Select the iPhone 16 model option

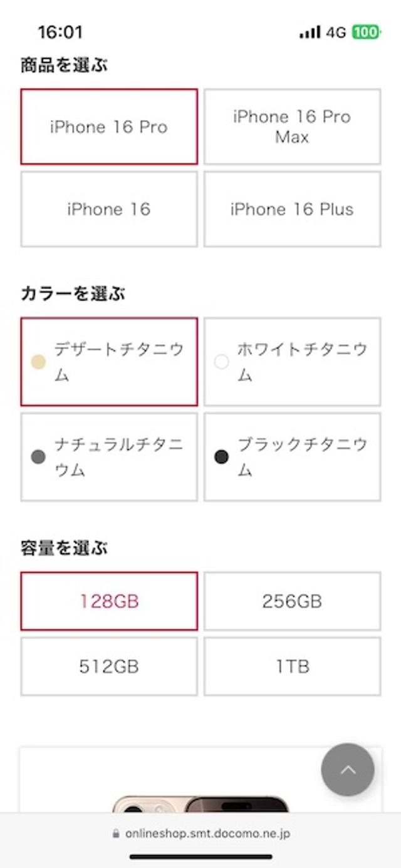[109, 209]
